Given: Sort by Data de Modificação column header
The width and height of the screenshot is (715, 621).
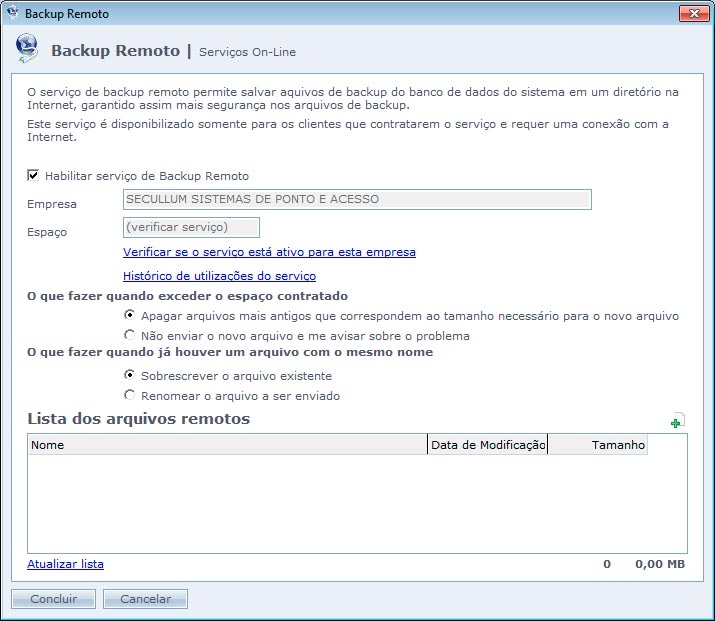Looking at the screenshot, I should (487, 445).
